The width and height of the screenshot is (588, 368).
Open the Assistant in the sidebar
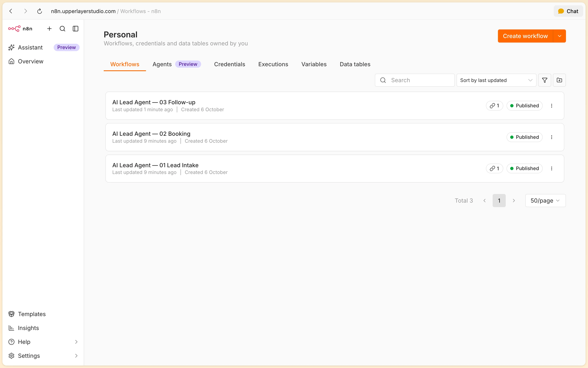pos(44,47)
